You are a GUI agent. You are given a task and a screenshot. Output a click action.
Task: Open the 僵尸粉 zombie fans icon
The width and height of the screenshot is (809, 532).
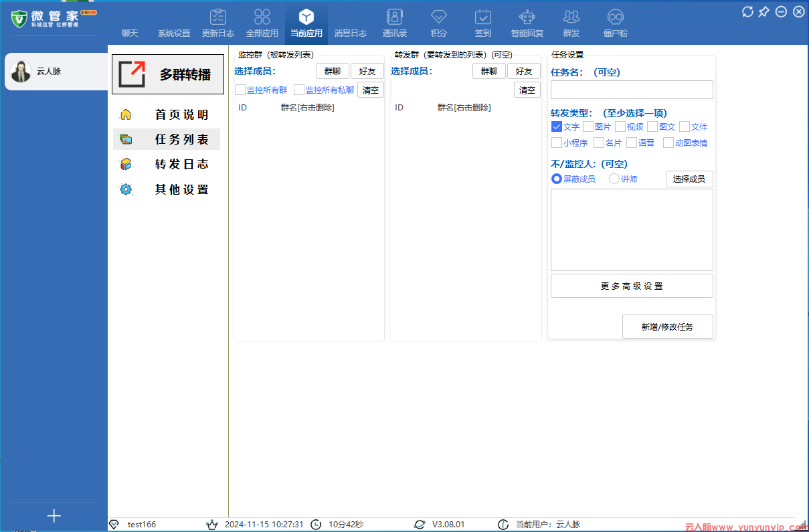(x=616, y=18)
